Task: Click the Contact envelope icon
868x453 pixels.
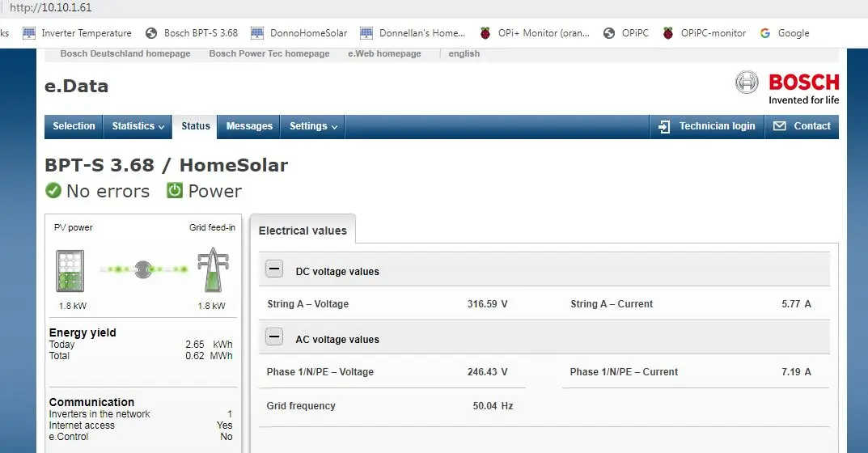Action: click(780, 126)
